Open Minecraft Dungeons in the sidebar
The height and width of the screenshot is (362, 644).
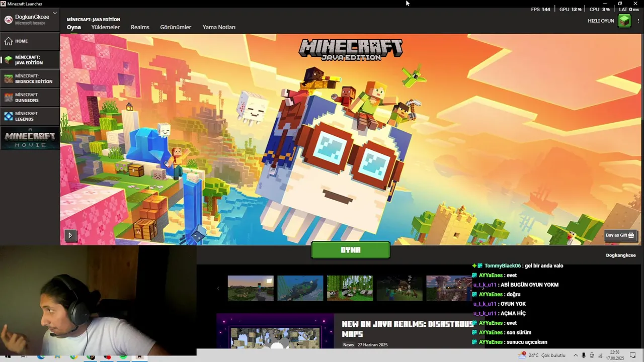(x=30, y=98)
